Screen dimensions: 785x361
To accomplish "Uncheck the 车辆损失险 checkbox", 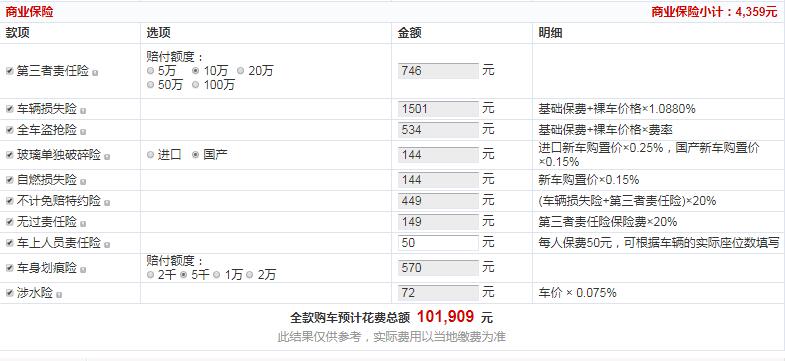I will point(10,109).
